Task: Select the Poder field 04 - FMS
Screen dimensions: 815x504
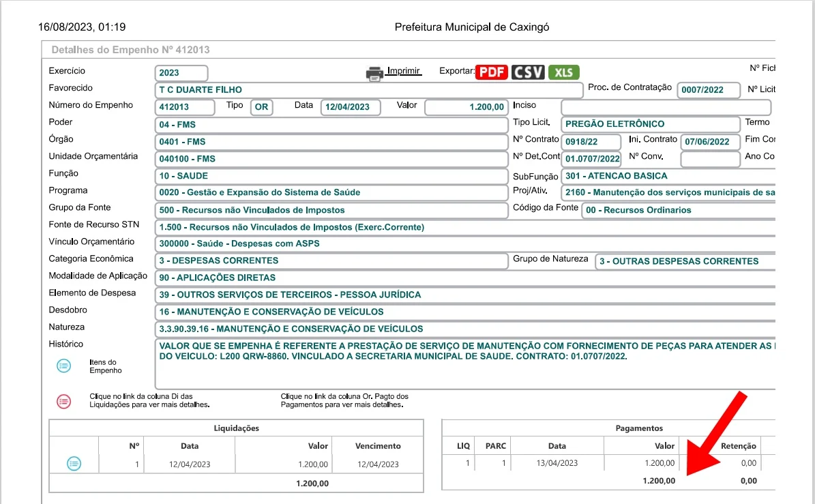Action: [331, 125]
